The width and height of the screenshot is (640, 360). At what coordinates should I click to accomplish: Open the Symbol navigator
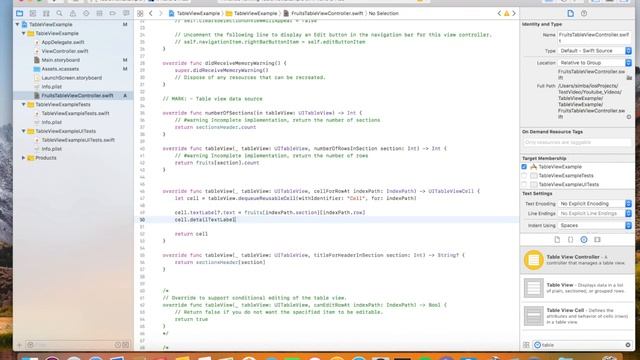[x=46, y=13]
